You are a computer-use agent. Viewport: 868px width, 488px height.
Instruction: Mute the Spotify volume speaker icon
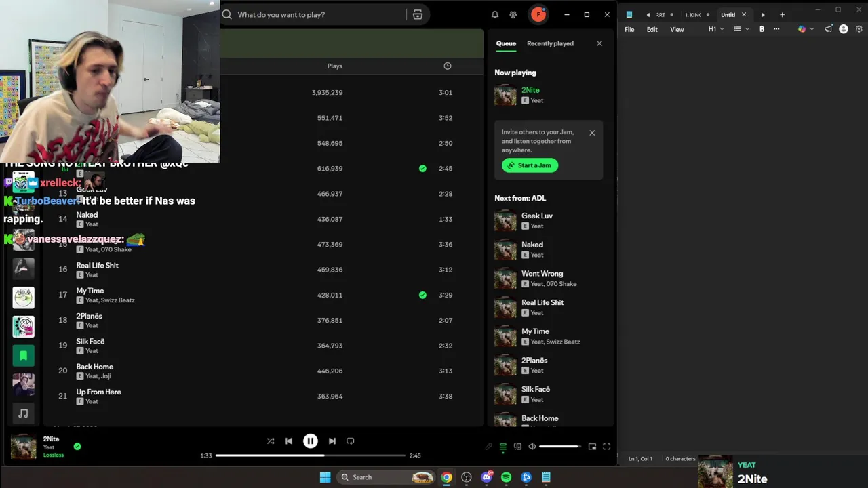[532, 447]
